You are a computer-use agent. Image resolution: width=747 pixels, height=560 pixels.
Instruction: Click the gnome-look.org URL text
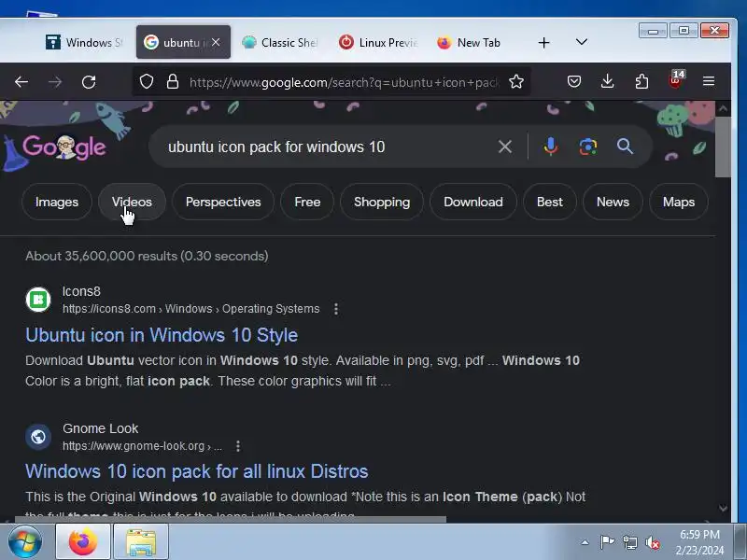click(142, 446)
